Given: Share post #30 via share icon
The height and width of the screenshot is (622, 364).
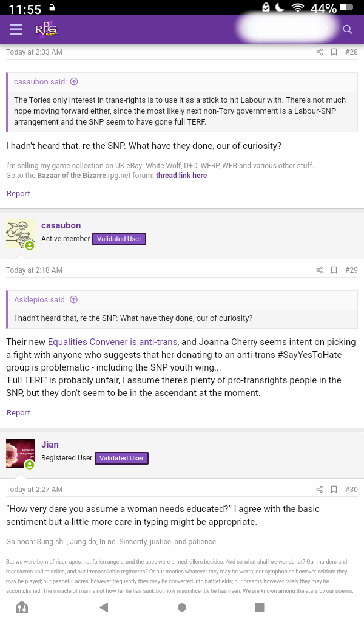Looking at the screenshot, I should pyautogui.click(x=319, y=490).
